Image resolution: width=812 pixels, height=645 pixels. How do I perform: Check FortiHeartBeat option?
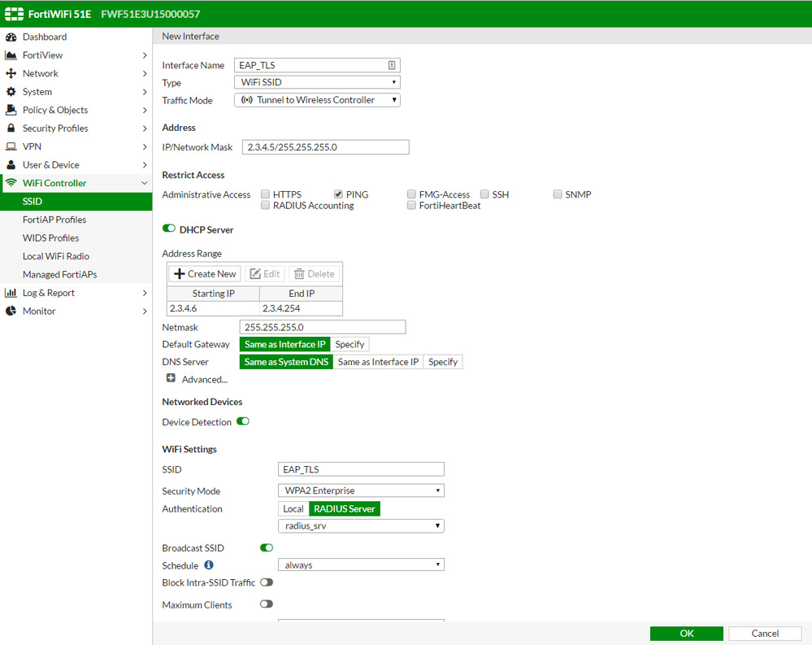pos(411,205)
